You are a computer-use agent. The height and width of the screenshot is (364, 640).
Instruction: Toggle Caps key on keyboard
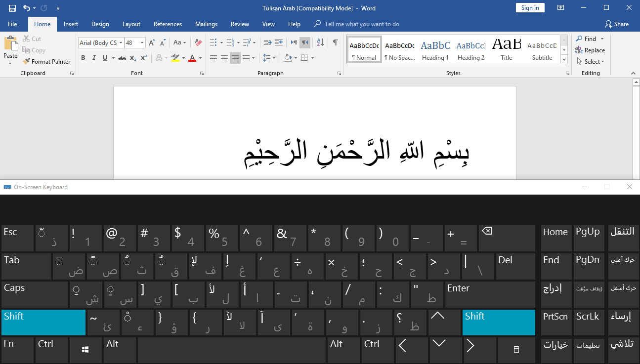point(35,294)
